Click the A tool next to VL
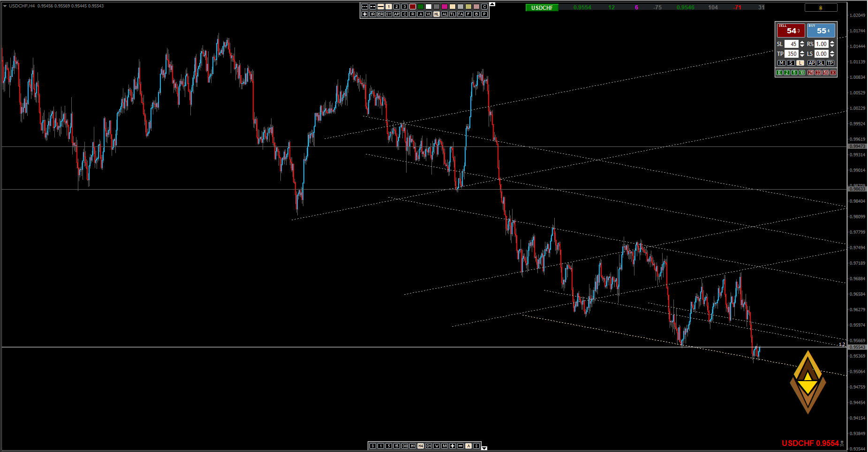 [421, 14]
